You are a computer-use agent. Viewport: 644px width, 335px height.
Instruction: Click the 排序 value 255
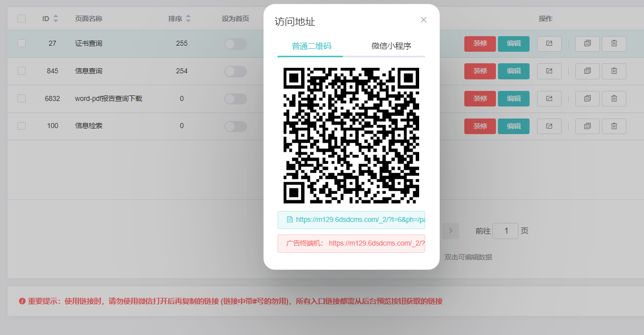point(182,44)
